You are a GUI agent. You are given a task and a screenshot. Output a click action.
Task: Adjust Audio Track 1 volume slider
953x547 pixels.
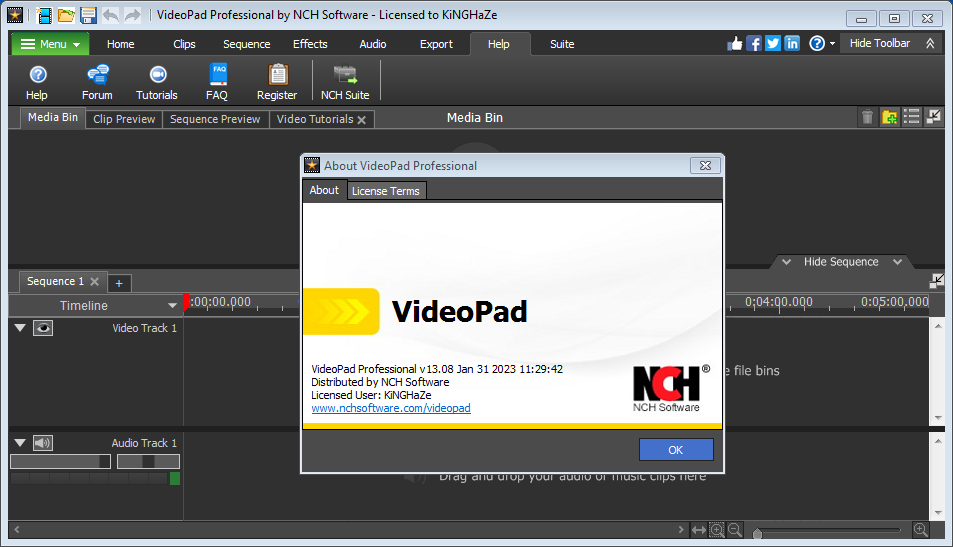coord(60,462)
